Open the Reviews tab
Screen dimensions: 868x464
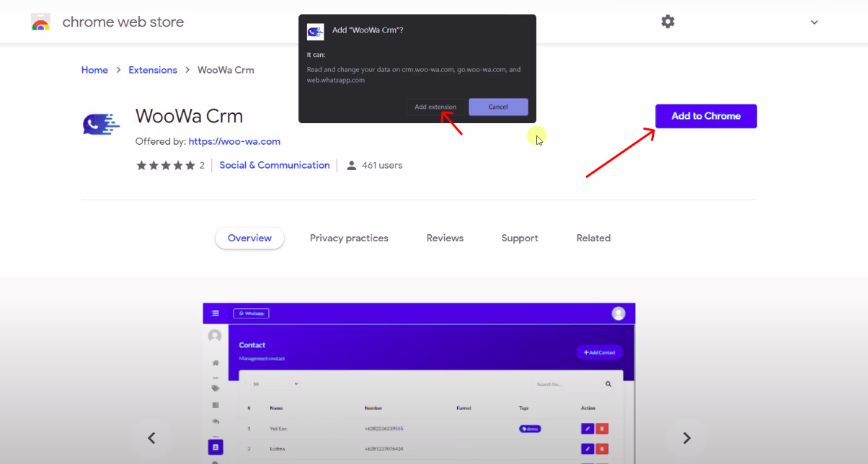coord(445,238)
